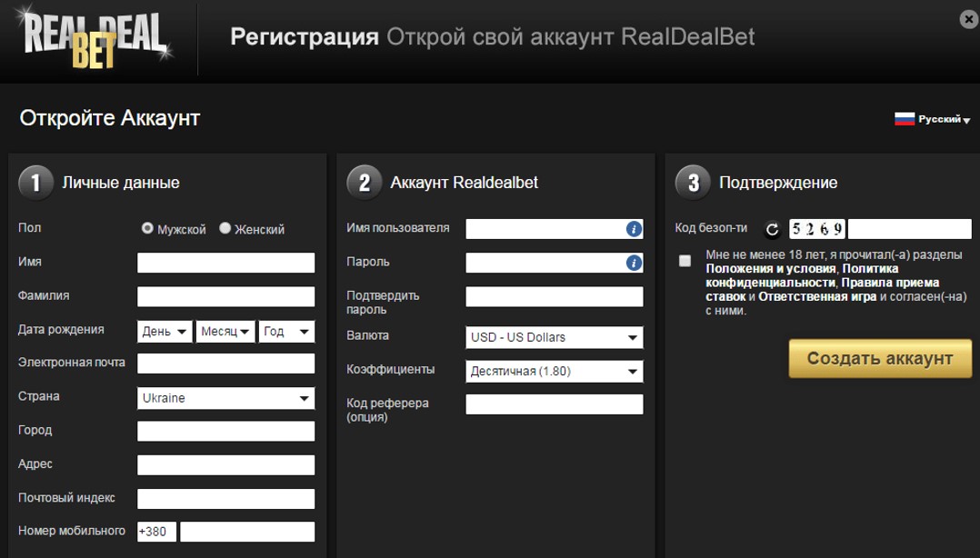The width and height of the screenshot is (980, 558).
Task: Click the Откройте Аккаунт heading
Action: (x=110, y=118)
